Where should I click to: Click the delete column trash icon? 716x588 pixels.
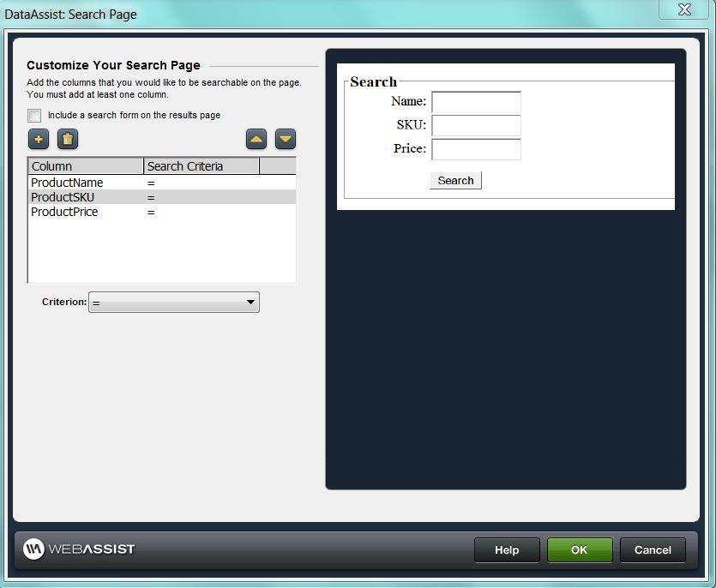coord(68,139)
